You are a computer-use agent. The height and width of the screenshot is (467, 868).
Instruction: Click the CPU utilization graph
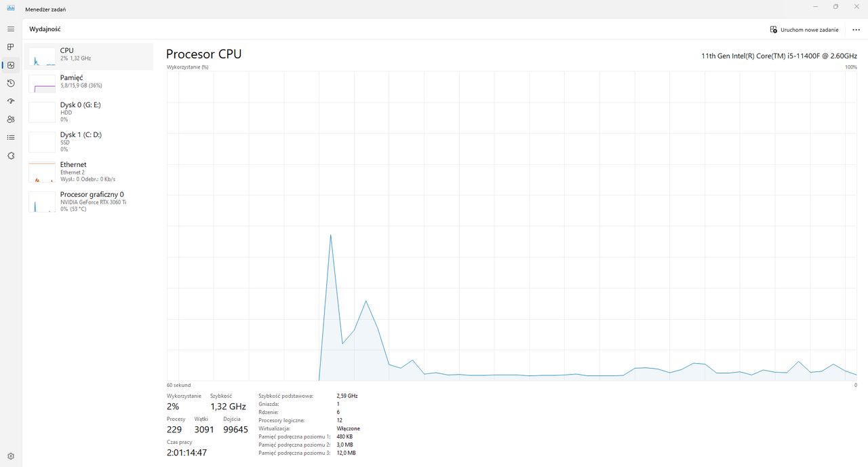(x=512, y=226)
